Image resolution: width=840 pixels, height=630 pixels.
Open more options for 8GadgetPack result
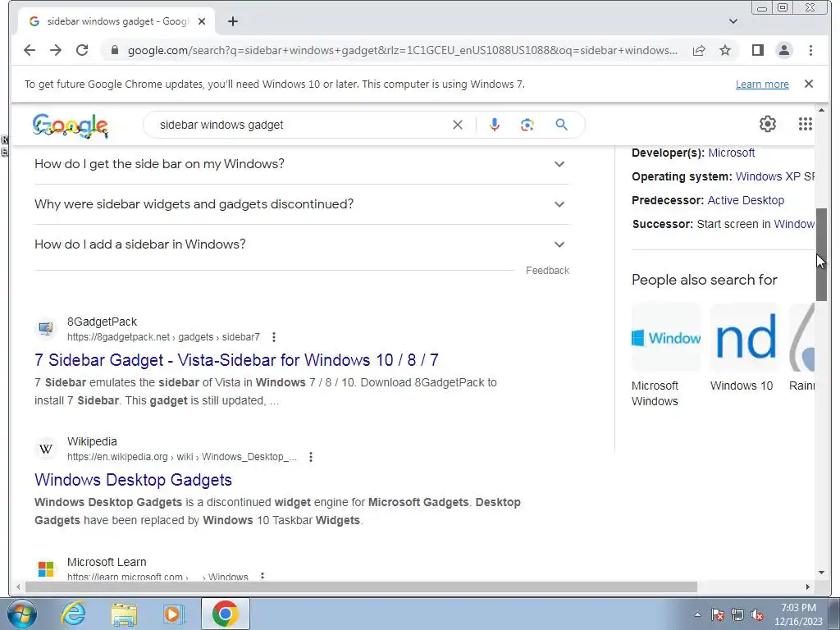(274, 337)
